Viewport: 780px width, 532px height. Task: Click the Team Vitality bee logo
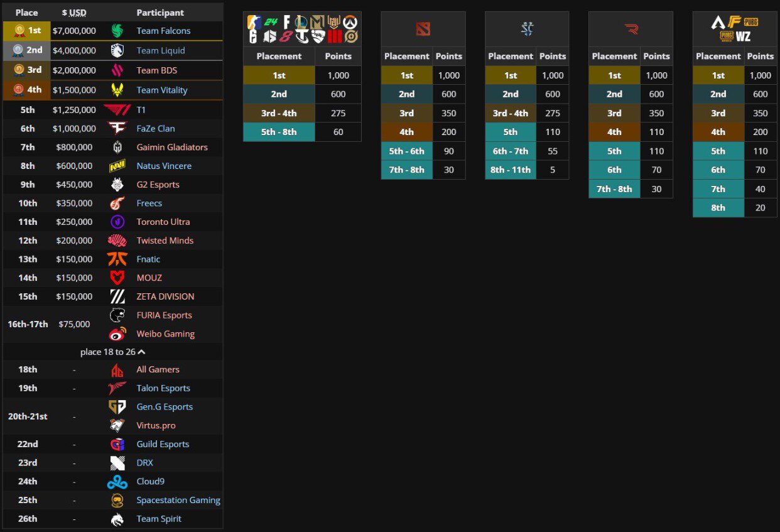(x=117, y=90)
